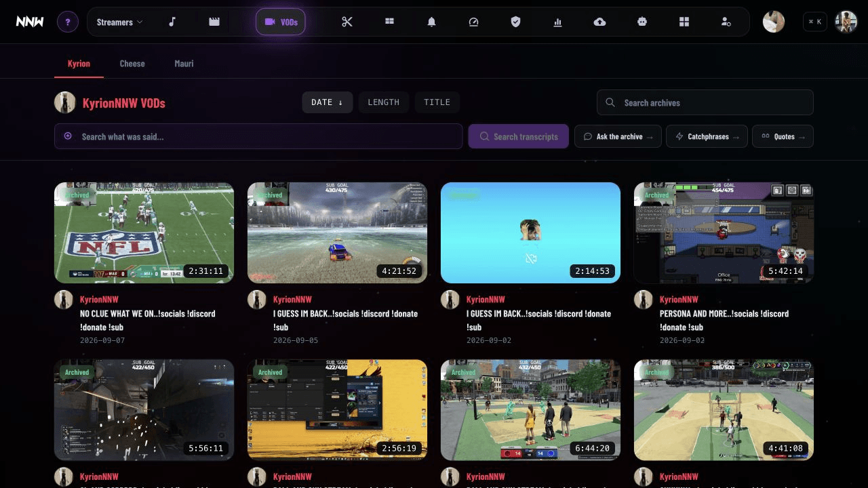Open the Rocket League VOD lasting 4:21:52
The width and height of the screenshot is (868, 488).
click(337, 232)
